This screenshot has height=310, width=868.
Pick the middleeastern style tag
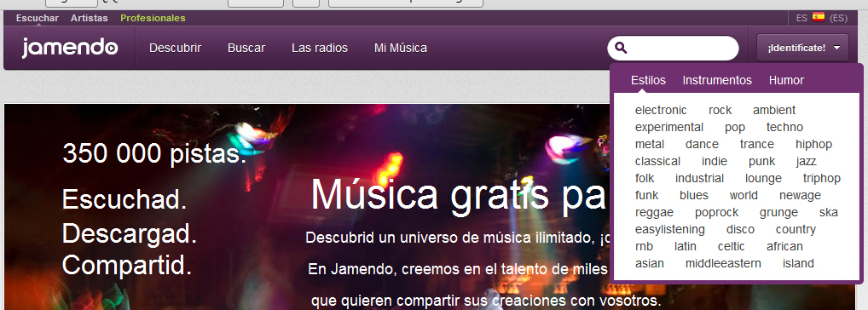click(723, 263)
